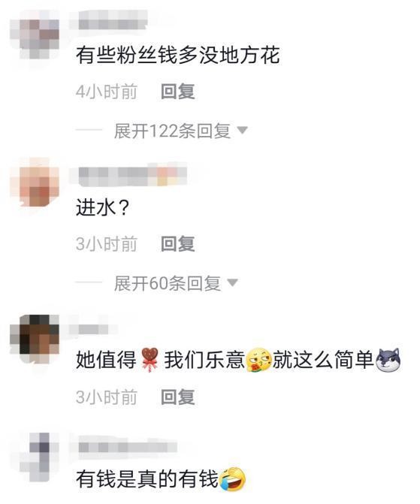420x504 pixels.
Task: Reply to the '她值得 我们乐意' comment
Action: coord(178,397)
